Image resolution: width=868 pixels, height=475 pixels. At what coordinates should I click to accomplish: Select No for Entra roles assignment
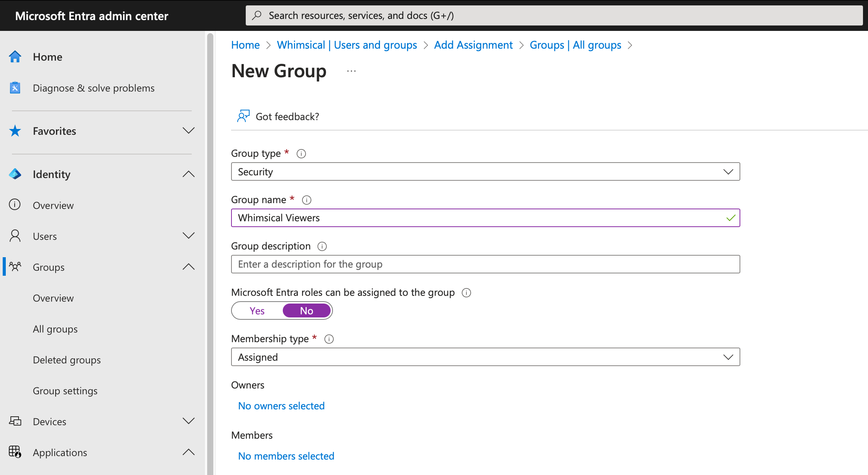(307, 311)
